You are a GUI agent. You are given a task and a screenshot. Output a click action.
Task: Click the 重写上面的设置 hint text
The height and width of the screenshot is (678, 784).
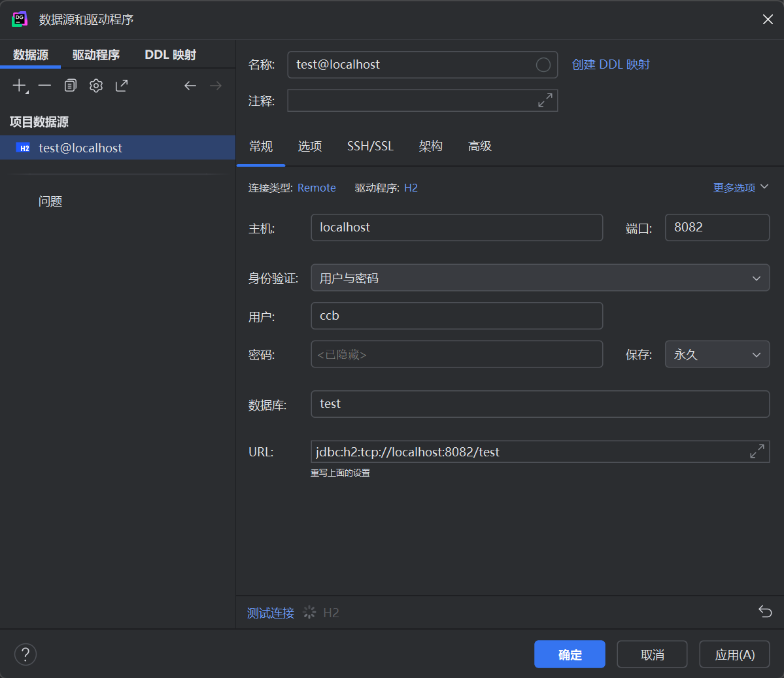[x=340, y=473]
